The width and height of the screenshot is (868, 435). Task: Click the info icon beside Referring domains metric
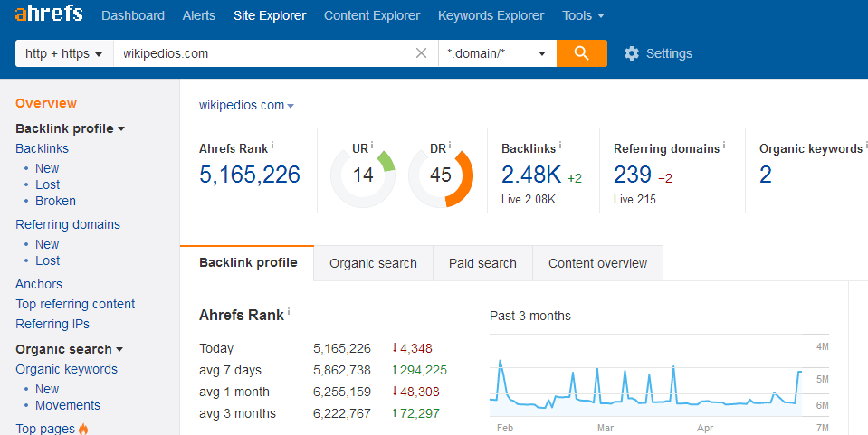[x=723, y=145]
